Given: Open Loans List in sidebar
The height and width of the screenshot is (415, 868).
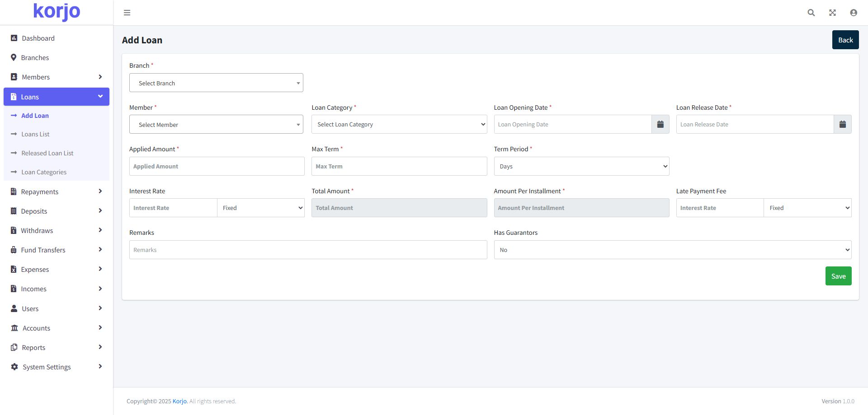Looking at the screenshot, I should (x=35, y=135).
